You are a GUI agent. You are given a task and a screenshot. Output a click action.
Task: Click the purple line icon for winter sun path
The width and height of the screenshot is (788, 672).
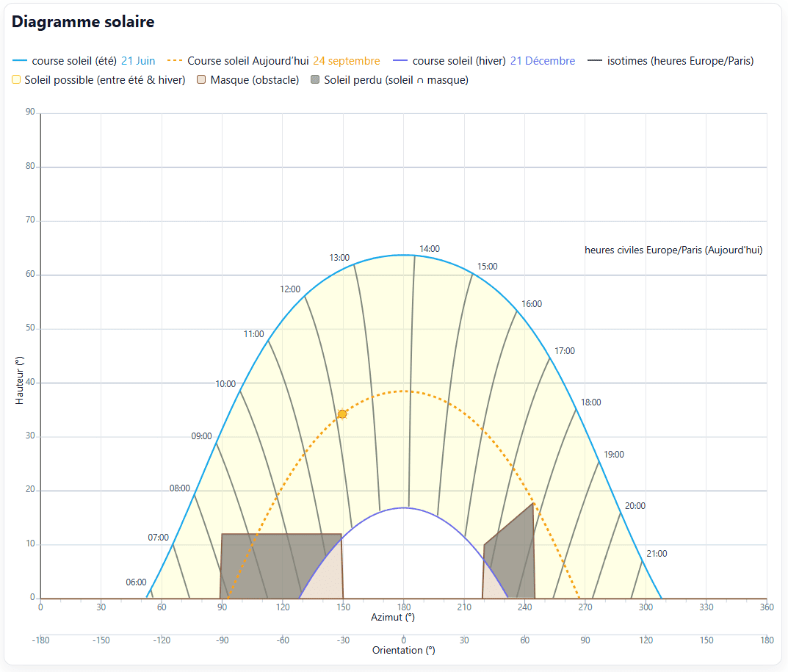coord(400,61)
